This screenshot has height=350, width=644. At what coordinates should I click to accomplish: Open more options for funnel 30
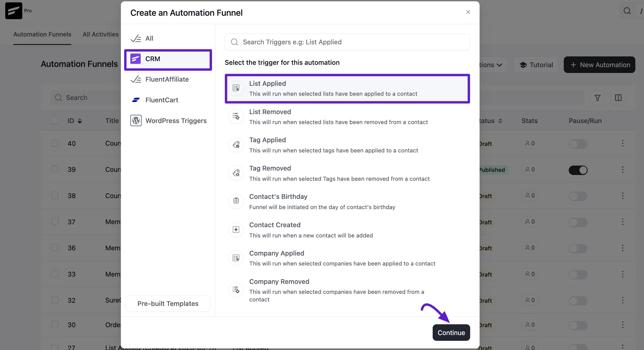tap(623, 325)
